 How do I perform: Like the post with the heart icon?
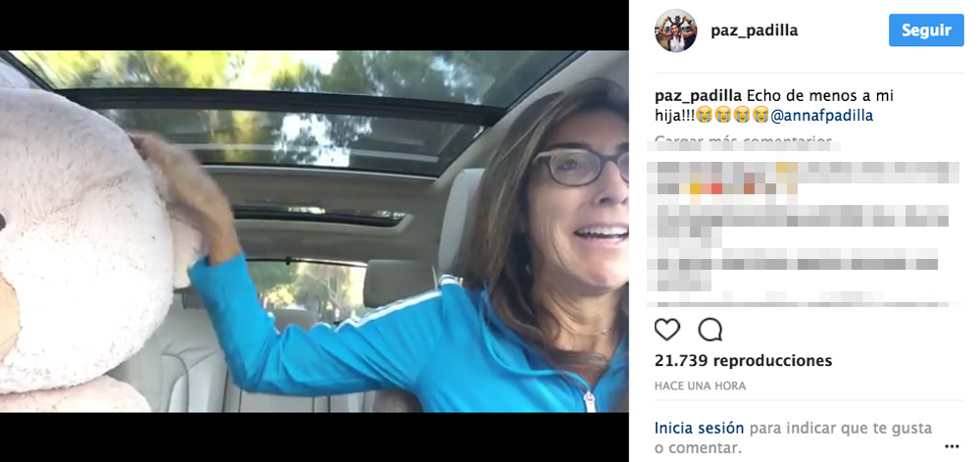[x=666, y=330]
